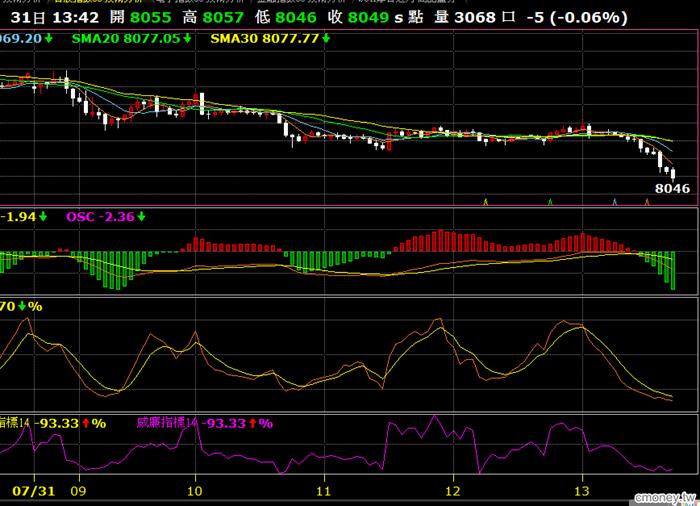Click the purple 威廉指標14 indicator label
The height and width of the screenshot is (506, 700).
pyautogui.click(x=167, y=422)
